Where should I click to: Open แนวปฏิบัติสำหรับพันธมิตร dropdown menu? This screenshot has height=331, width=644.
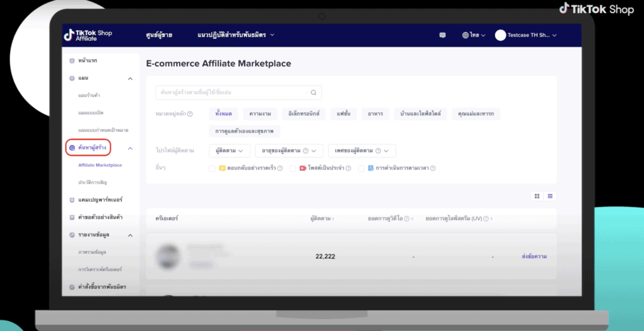click(x=236, y=35)
